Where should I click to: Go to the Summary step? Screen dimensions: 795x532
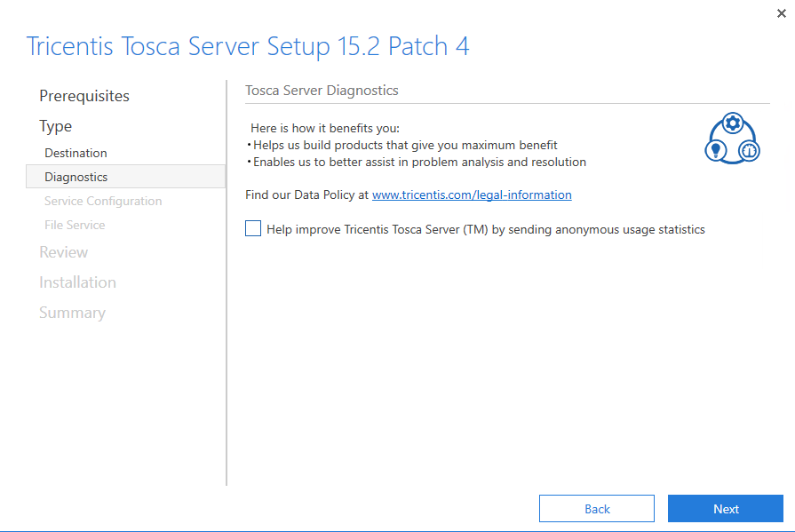(72, 313)
